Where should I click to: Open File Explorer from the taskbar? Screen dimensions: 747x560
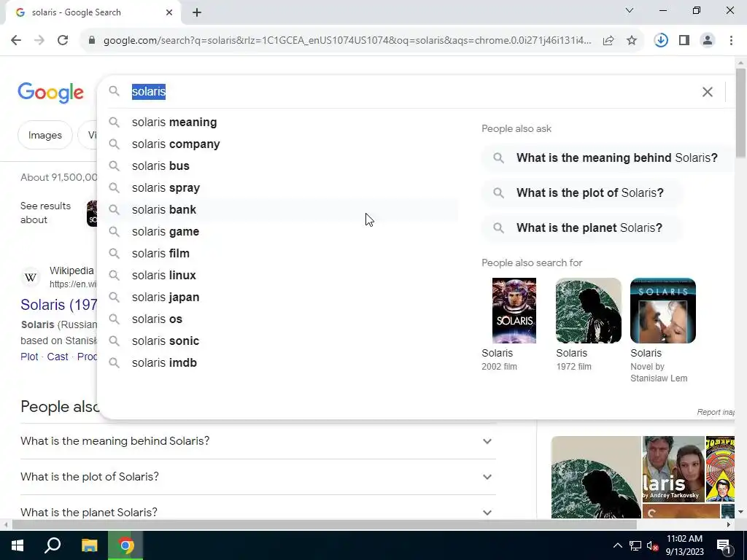coord(89,545)
